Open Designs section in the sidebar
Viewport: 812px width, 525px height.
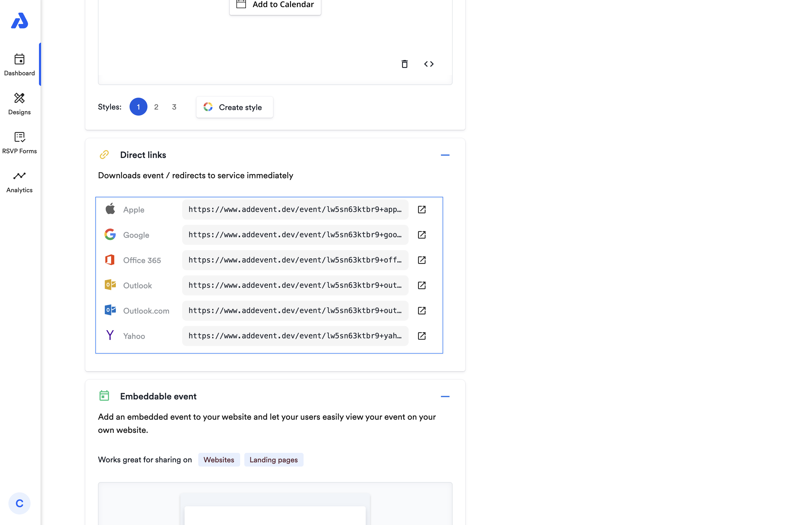(19, 104)
